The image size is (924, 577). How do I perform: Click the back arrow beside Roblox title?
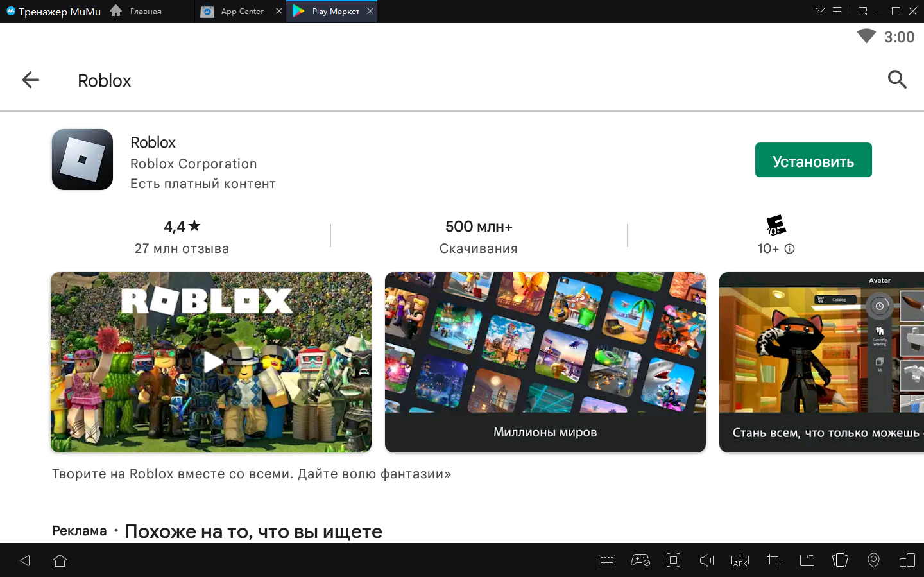tap(30, 80)
